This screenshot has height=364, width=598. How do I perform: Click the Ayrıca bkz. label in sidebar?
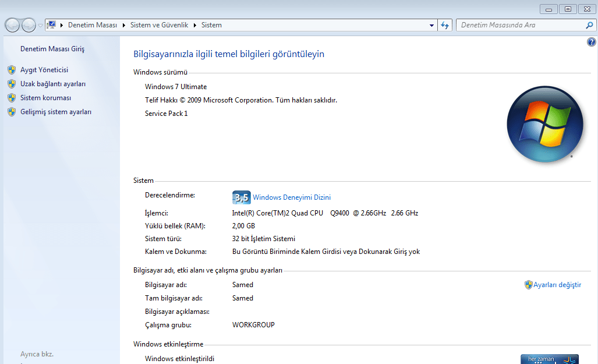point(37,354)
